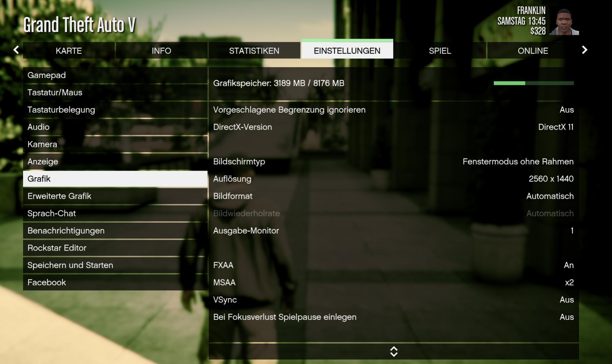The height and width of the screenshot is (364, 612).
Task: Click the greyed Bildwiederholrate row
Action: point(394,214)
